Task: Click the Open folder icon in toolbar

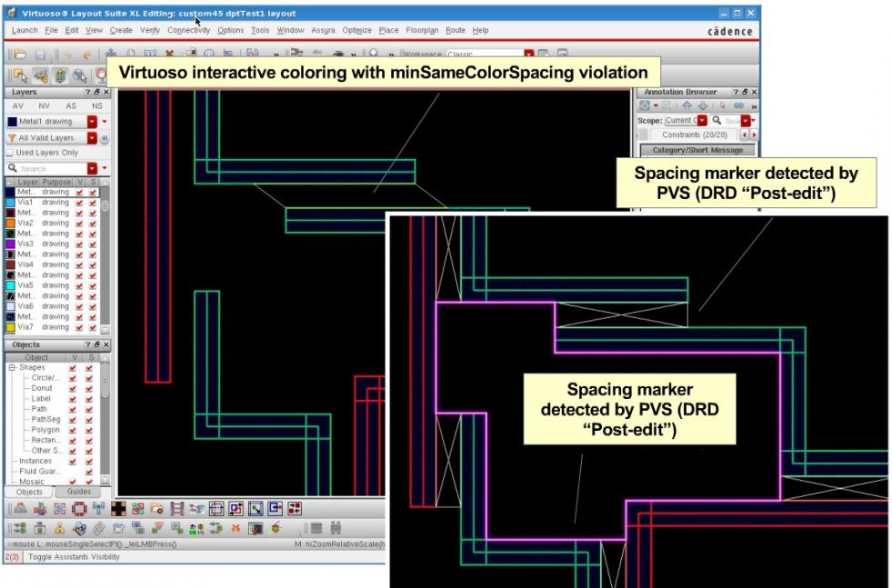Action: click(21, 55)
